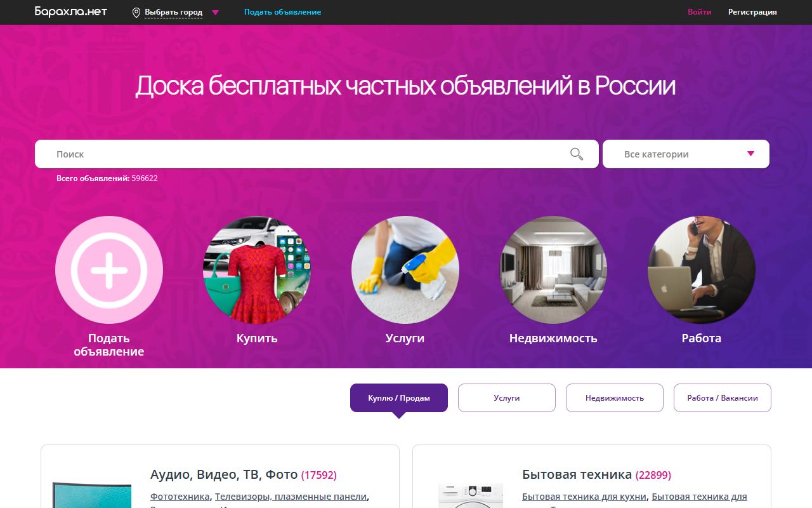Open the Регистрация link
The image size is (812, 508).
pos(752,12)
